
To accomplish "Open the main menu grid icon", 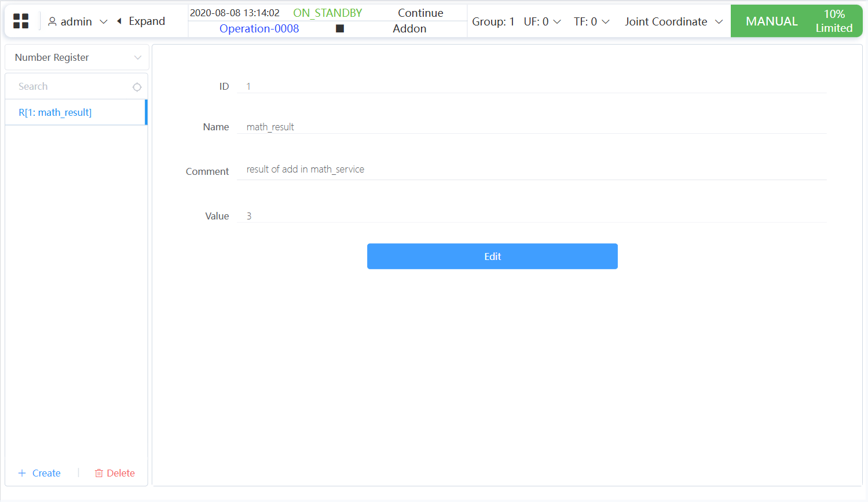I will pyautogui.click(x=21, y=21).
